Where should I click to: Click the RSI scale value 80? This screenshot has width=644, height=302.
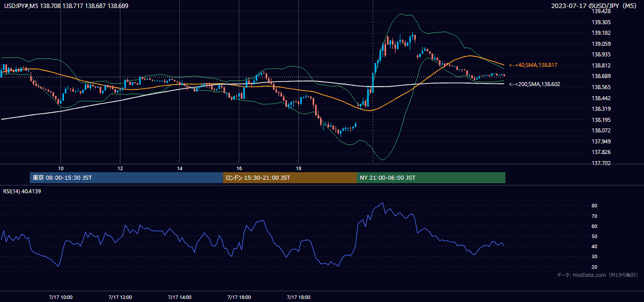[x=594, y=206]
